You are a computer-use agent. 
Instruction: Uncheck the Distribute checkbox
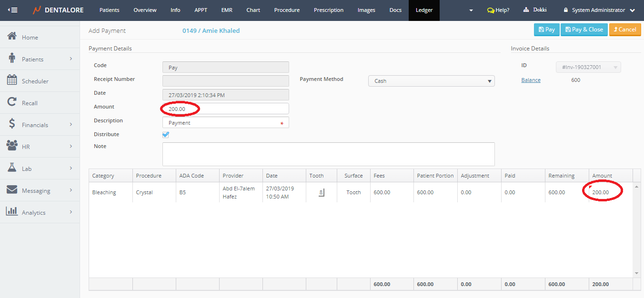pos(166,135)
